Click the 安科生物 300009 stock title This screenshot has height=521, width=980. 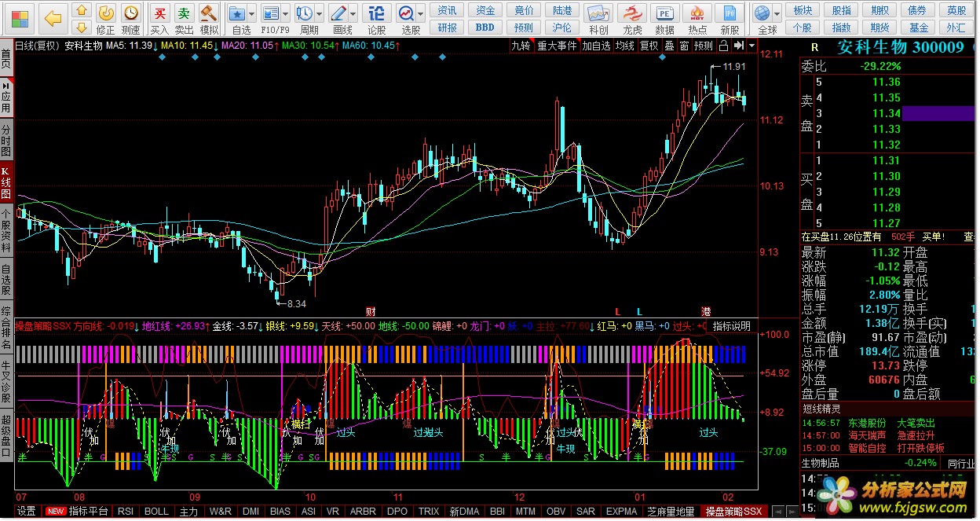tap(900, 46)
